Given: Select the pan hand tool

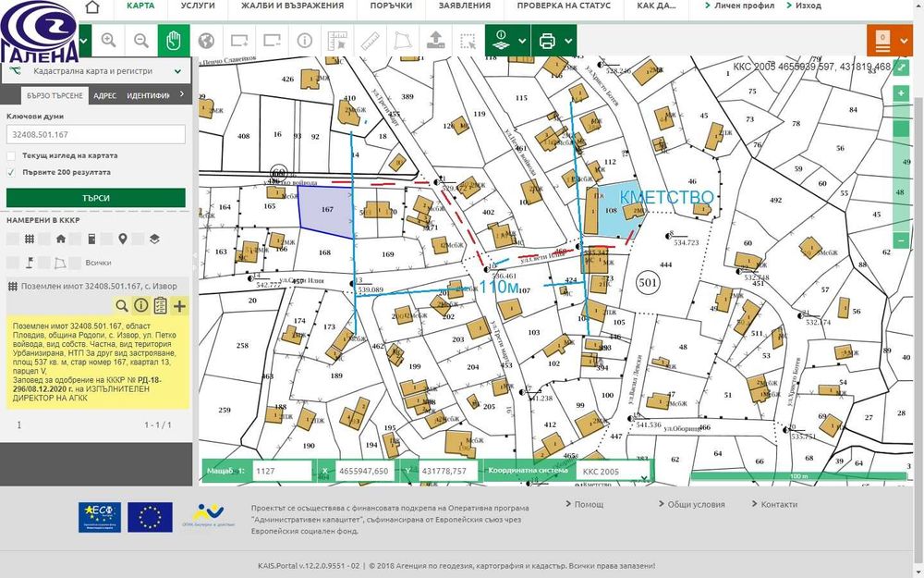Looking at the screenshot, I should 174,41.
